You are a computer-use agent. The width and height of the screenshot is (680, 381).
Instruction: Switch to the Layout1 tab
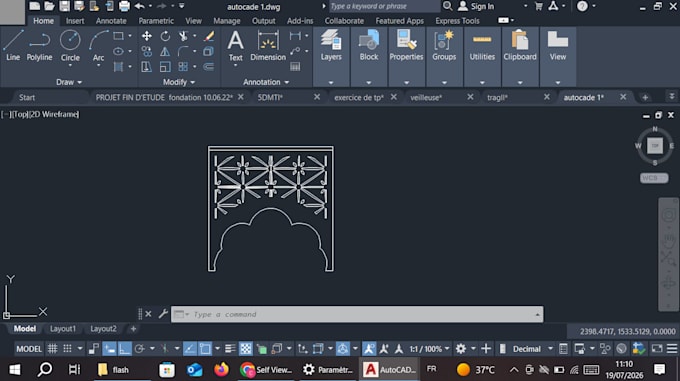[62, 329]
